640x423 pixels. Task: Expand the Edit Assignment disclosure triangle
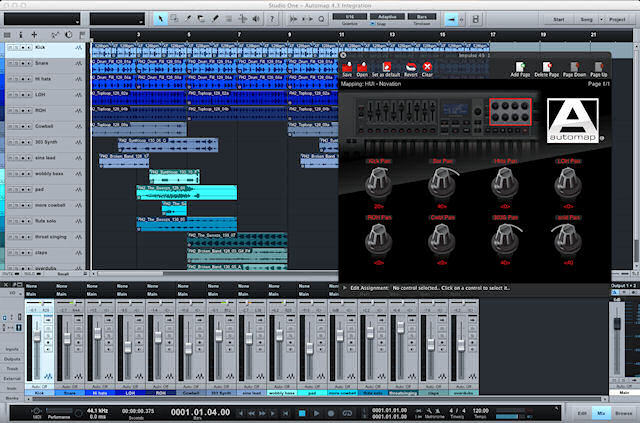coord(344,288)
